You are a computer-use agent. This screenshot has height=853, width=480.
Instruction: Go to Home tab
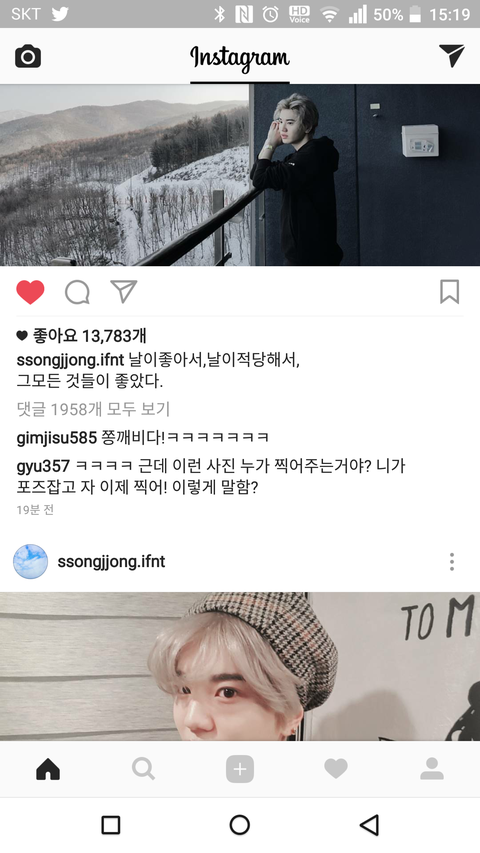pyautogui.click(x=48, y=769)
